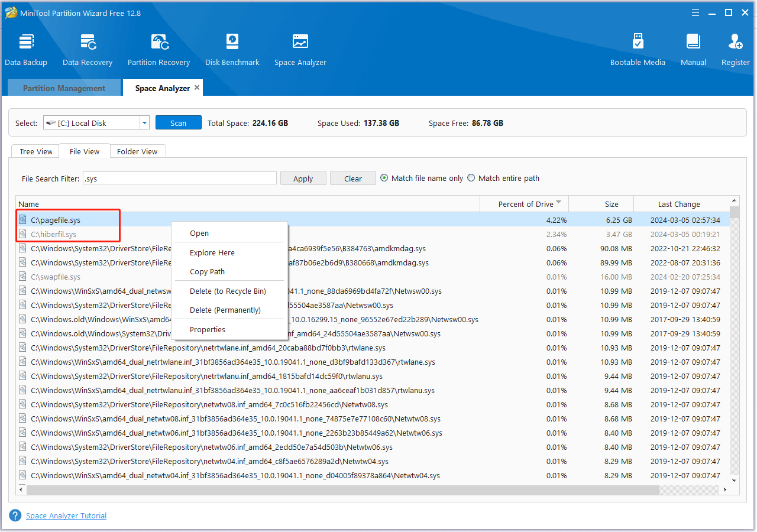Start the Disk Benchmark tool
The width and height of the screenshot is (757, 532).
coord(232,50)
